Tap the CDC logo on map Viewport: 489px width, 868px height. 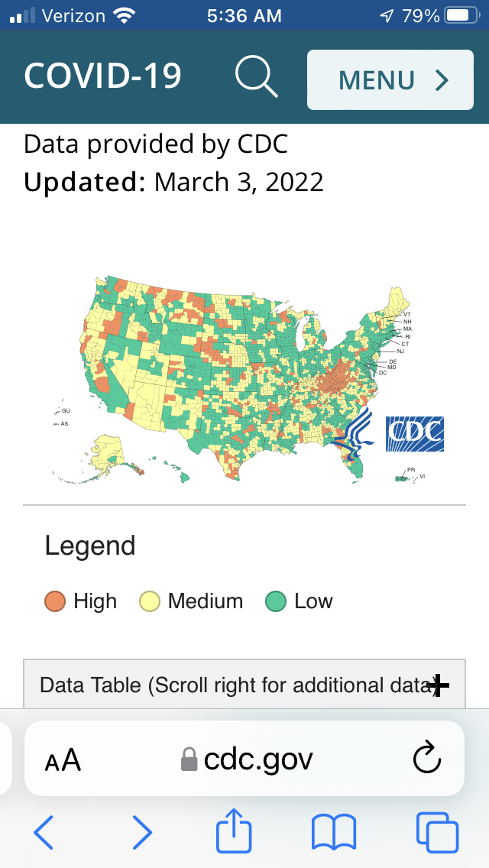pyautogui.click(x=414, y=434)
